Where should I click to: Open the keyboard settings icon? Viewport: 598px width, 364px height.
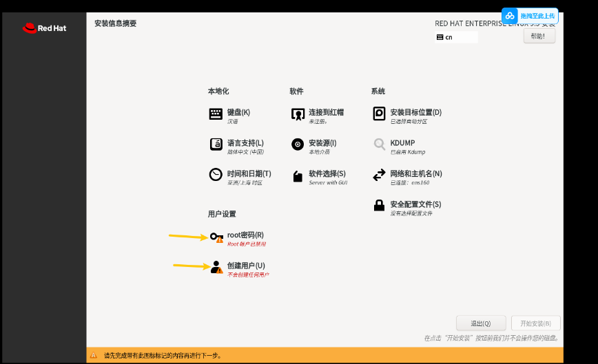click(x=216, y=114)
